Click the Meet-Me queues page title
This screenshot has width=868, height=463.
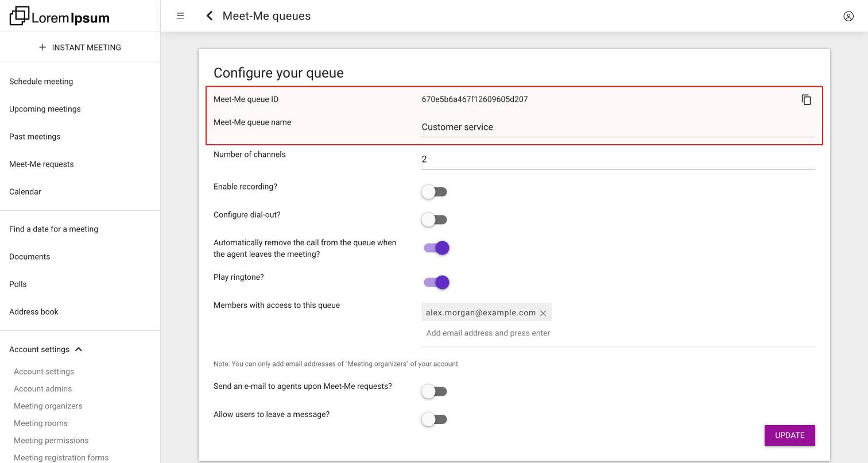click(266, 16)
